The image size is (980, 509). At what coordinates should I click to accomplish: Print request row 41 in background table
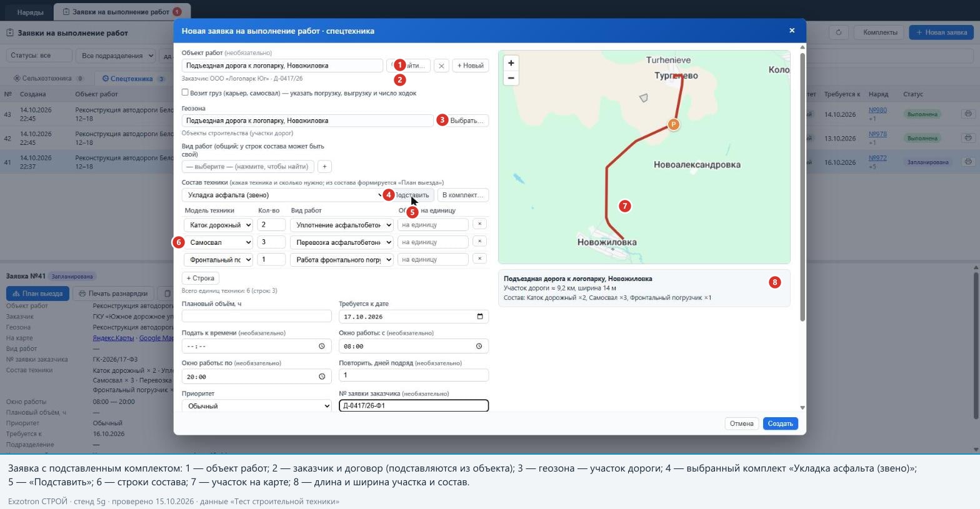pyautogui.click(x=968, y=162)
